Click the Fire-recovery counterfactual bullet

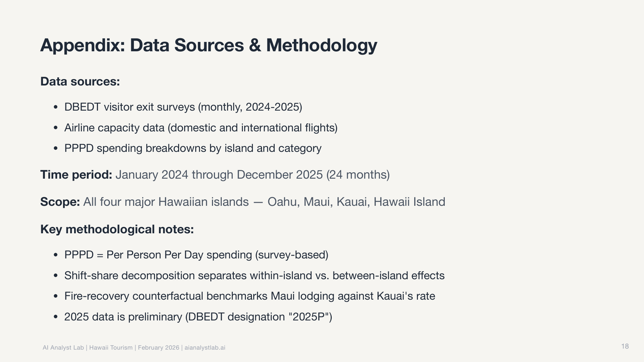[x=250, y=296]
